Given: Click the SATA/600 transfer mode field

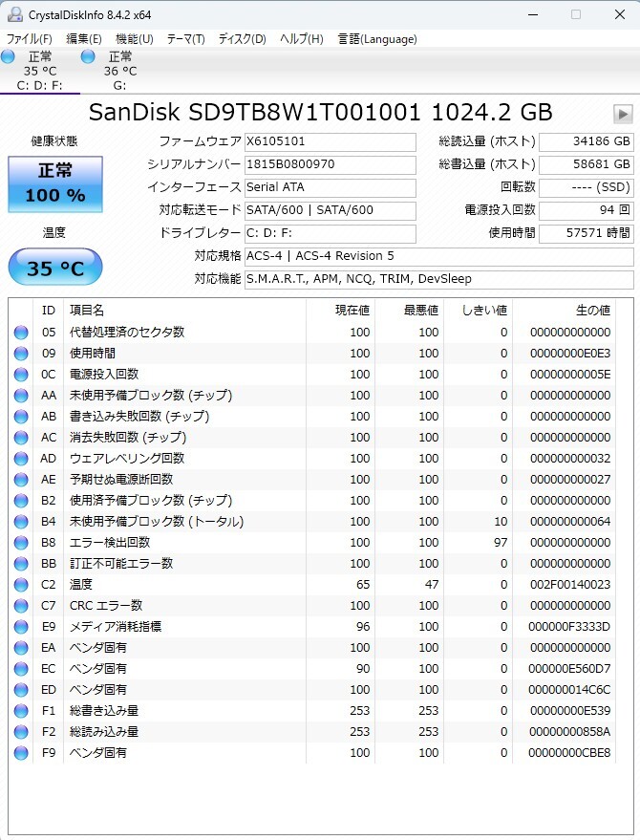Looking at the screenshot, I should [330, 210].
